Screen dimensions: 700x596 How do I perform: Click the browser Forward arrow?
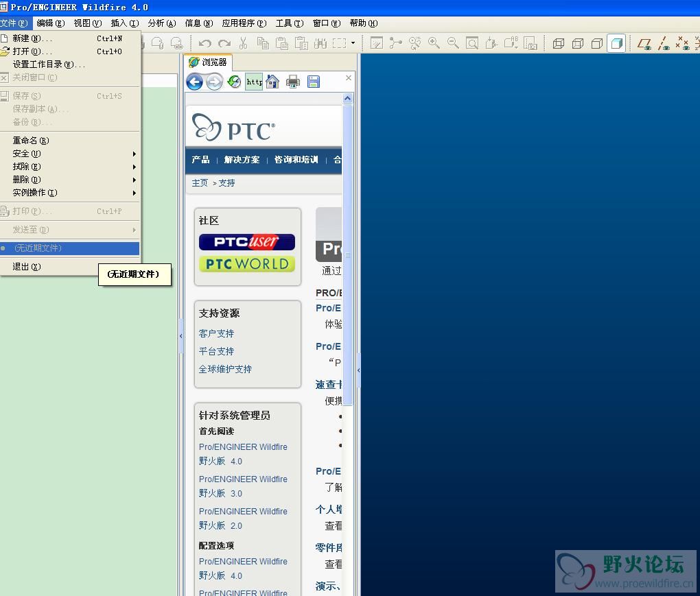[x=214, y=82]
